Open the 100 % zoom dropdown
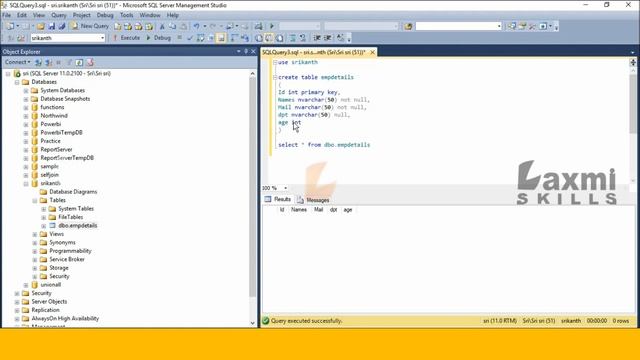This screenshot has width=640, height=360. (285, 188)
